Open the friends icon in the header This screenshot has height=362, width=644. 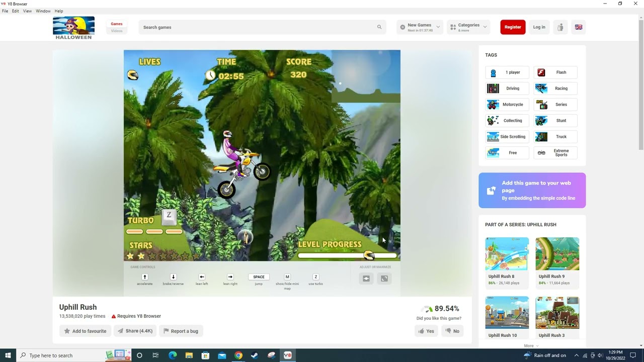pos(560,27)
